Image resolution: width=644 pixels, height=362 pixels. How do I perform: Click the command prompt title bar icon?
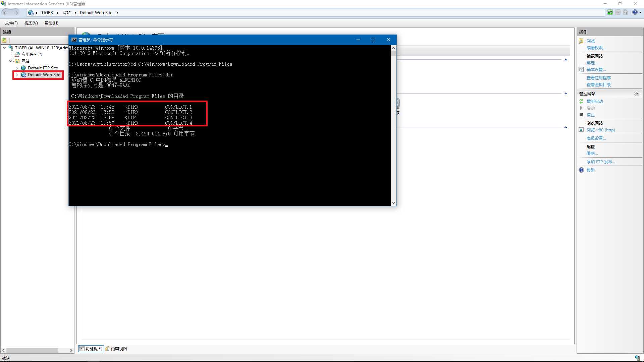pyautogui.click(x=74, y=40)
